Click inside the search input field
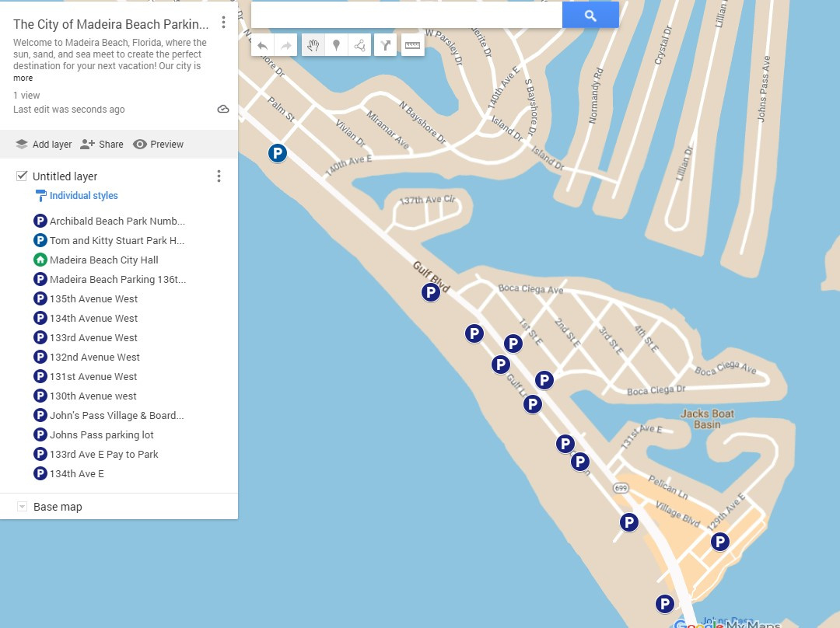This screenshot has width=840, height=628. [x=404, y=15]
